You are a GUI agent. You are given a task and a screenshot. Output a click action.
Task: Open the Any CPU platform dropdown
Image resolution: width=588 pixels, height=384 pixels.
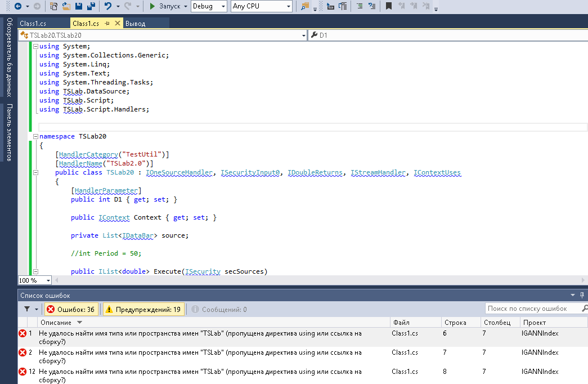coord(262,6)
